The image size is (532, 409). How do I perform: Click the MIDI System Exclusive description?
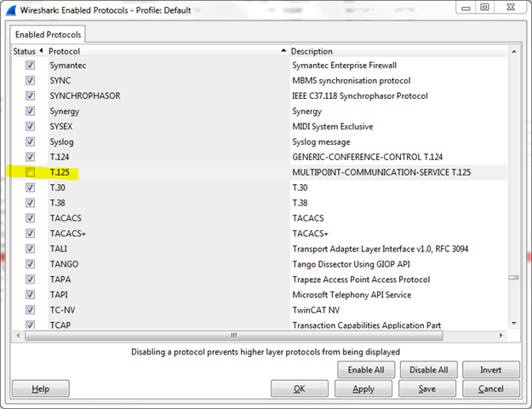tap(333, 126)
